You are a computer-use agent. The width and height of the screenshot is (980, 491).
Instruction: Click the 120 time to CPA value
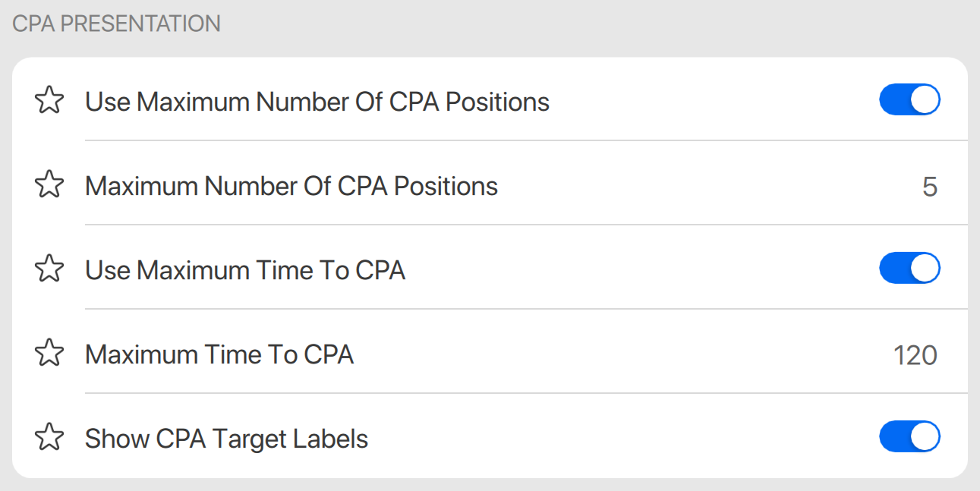(x=915, y=355)
